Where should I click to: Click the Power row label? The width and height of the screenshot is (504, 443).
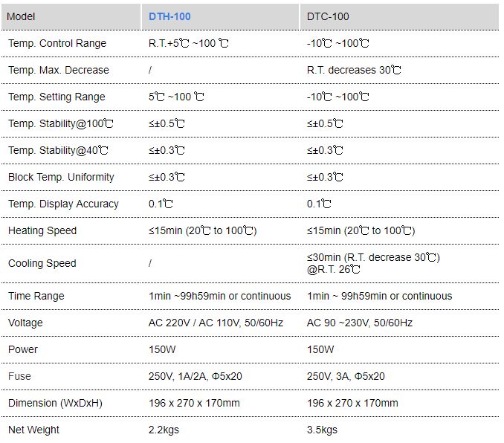point(23,349)
